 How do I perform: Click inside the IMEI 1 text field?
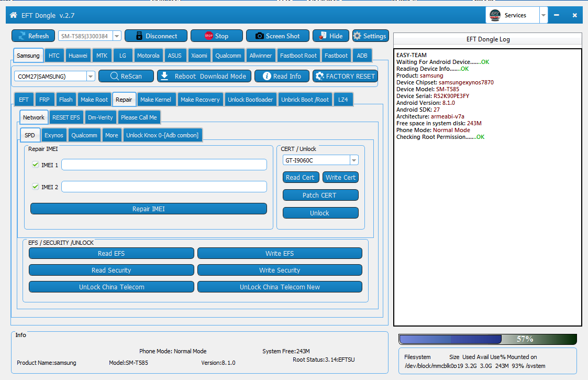point(164,165)
